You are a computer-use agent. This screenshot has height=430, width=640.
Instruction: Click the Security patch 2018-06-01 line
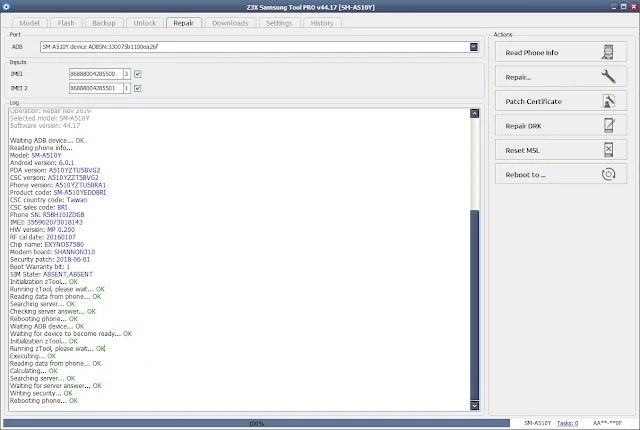(50, 259)
